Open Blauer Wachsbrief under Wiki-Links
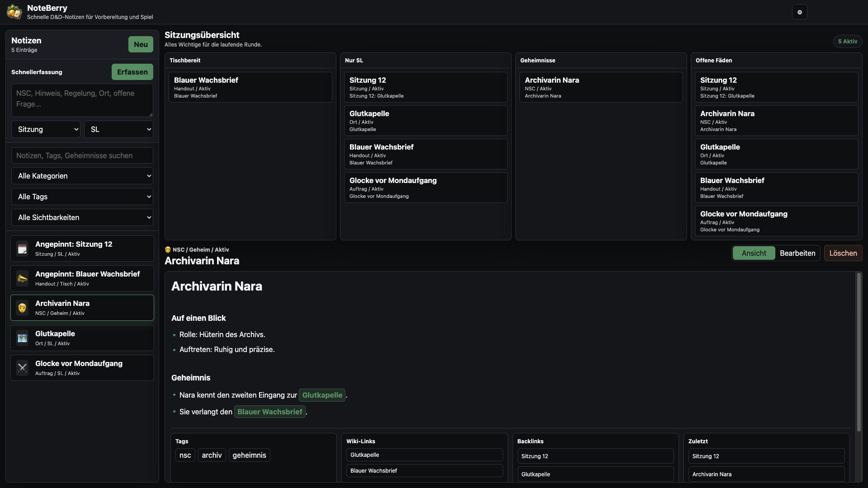 pyautogui.click(x=425, y=471)
